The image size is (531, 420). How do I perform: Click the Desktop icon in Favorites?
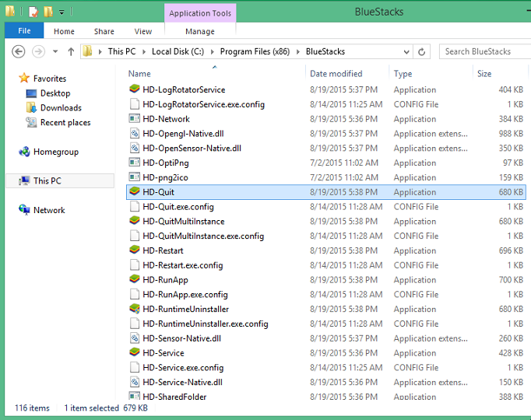[31, 93]
